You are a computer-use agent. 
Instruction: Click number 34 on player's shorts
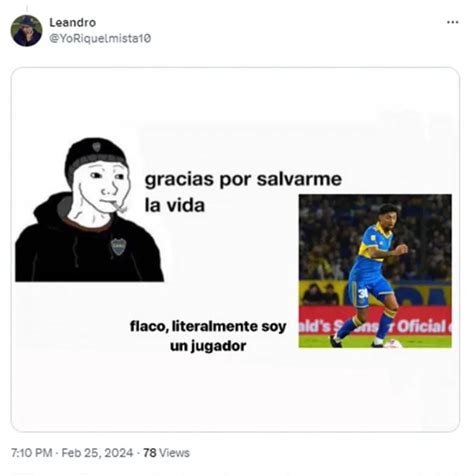click(x=363, y=294)
